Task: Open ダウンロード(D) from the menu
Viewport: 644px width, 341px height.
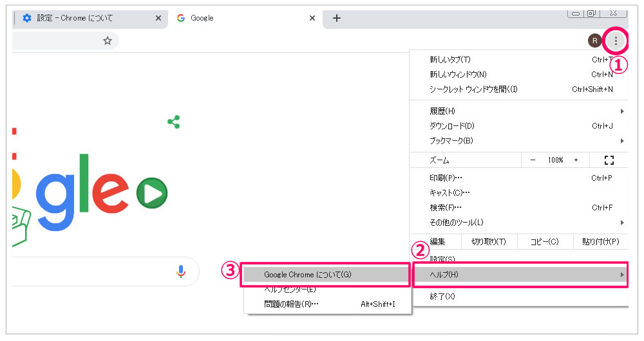Action: (x=519, y=125)
